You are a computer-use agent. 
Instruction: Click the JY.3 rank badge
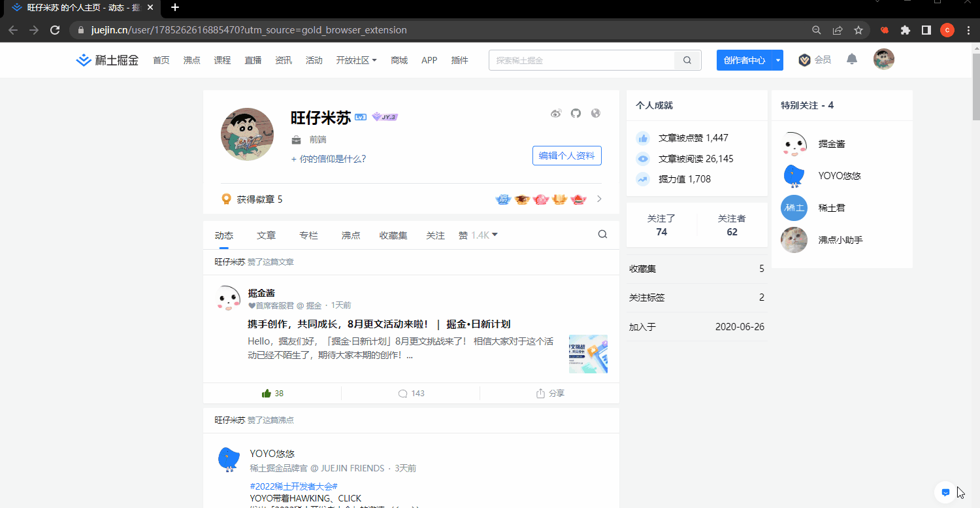[385, 117]
